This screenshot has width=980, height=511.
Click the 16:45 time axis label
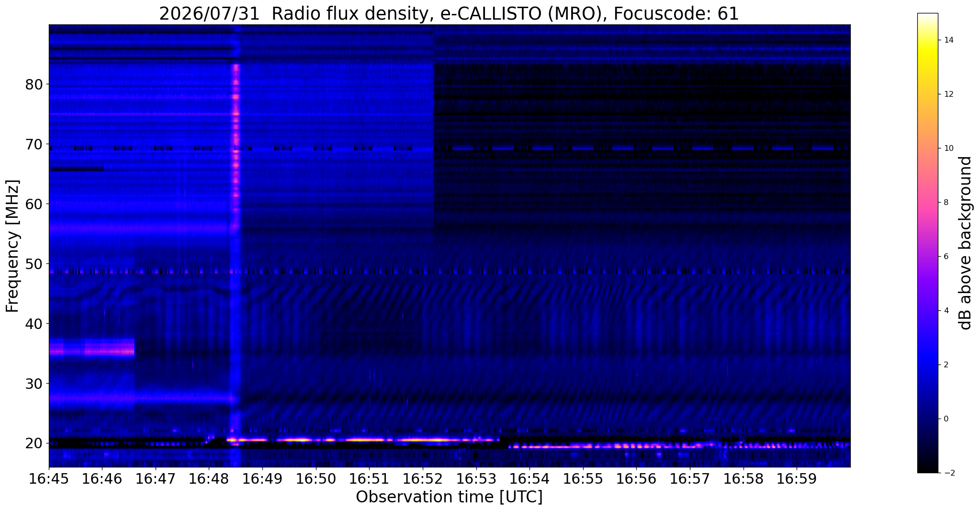pyautogui.click(x=49, y=478)
